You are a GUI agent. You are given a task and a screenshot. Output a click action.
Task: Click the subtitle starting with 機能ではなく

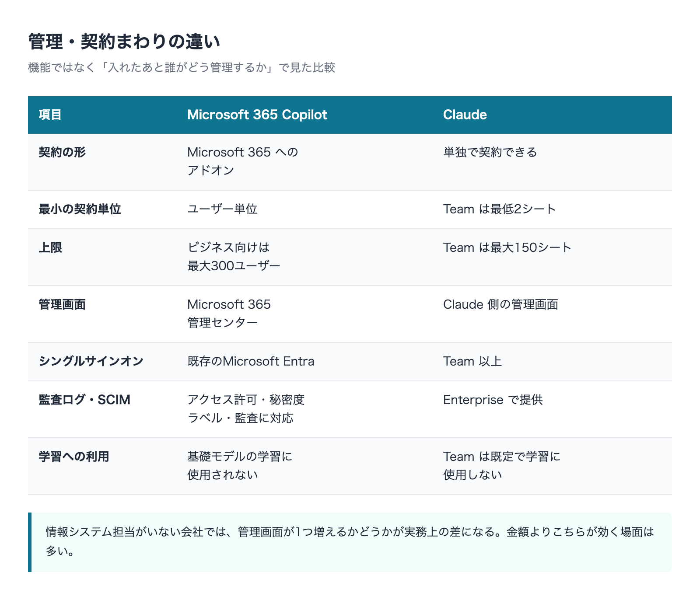182,67
